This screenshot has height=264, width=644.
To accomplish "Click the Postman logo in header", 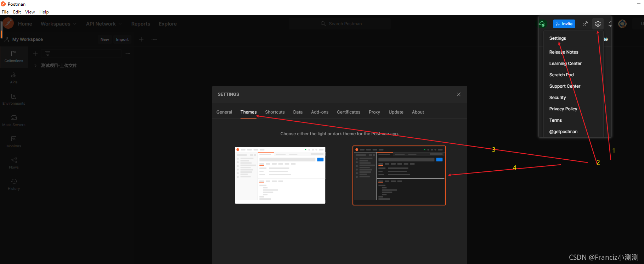I will (x=8, y=24).
